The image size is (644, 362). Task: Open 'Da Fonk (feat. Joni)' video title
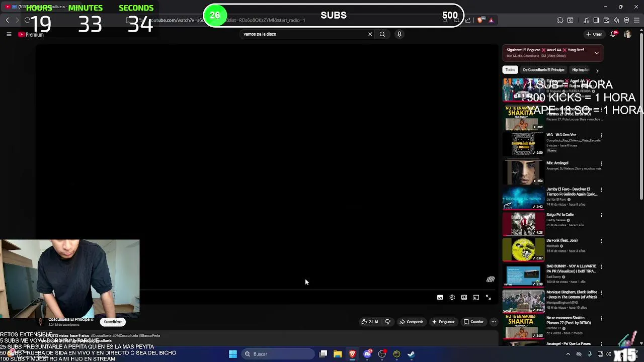pos(562,240)
